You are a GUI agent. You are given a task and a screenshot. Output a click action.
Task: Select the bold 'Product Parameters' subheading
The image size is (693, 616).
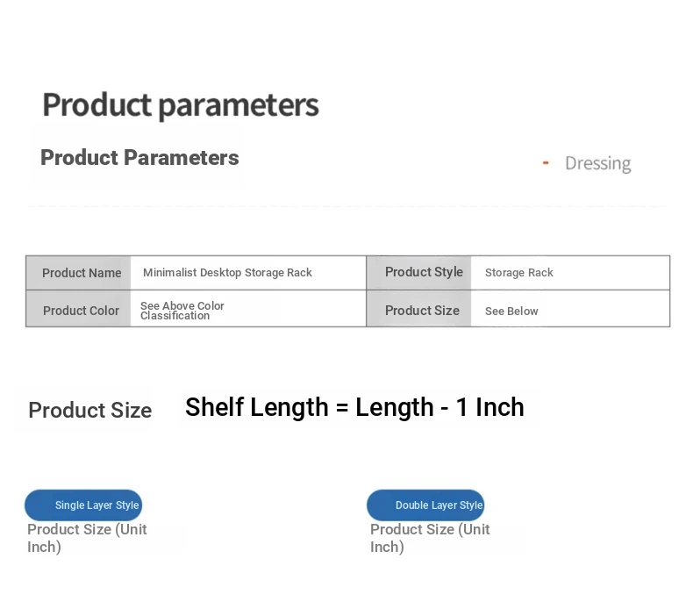click(139, 158)
